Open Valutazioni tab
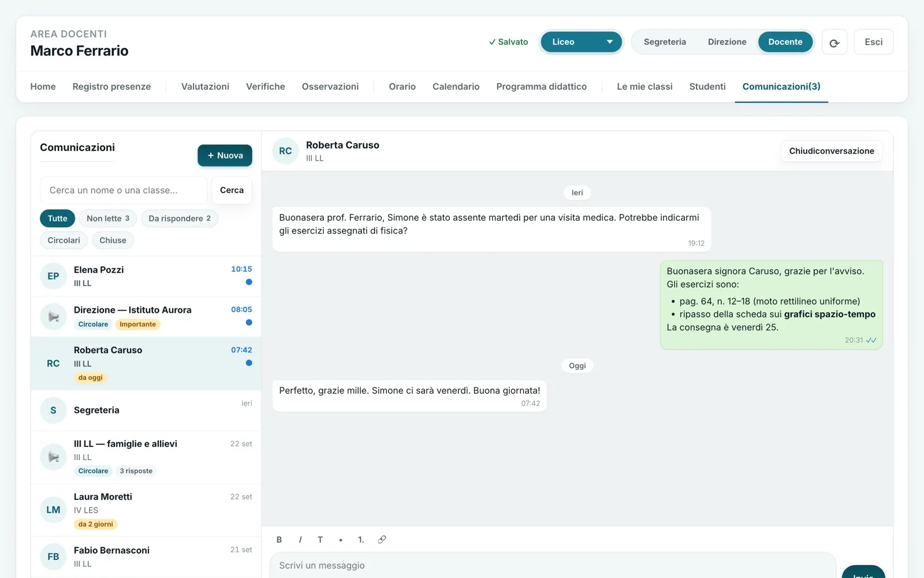This screenshot has height=578, width=924. click(205, 87)
